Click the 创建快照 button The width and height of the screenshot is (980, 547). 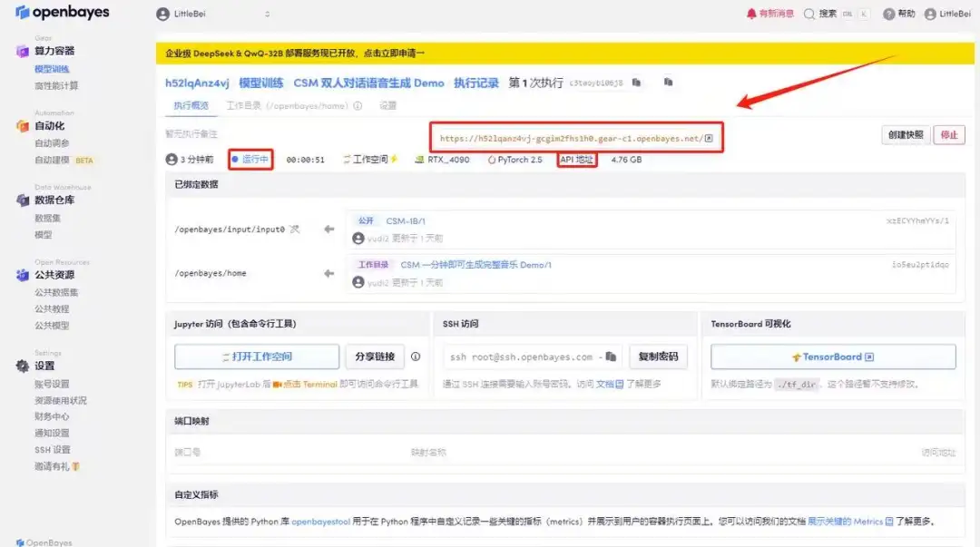click(906, 135)
